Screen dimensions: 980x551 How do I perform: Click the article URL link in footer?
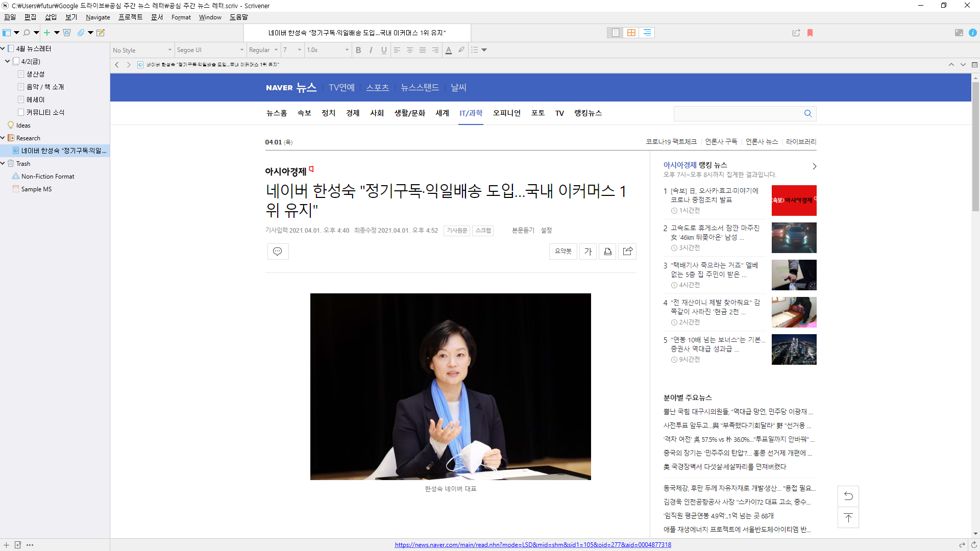[x=533, y=545]
